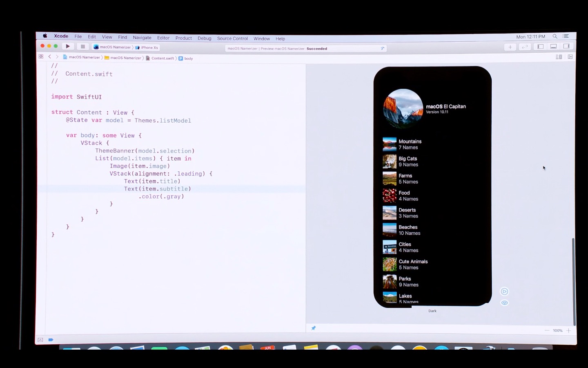The width and height of the screenshot is (588, 368).
Task: Zoom out the preview canvas
Action: click(x=547, y=330)
